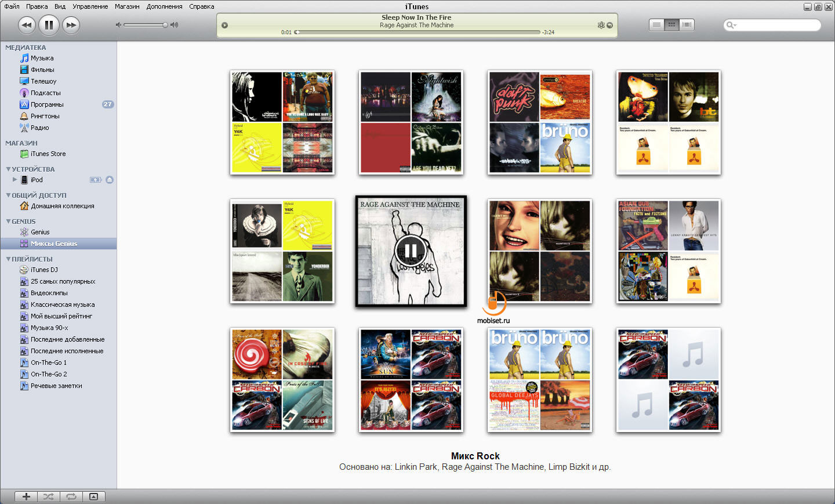Open the Файл menu

pyautogui.click(x=12, y=6)
